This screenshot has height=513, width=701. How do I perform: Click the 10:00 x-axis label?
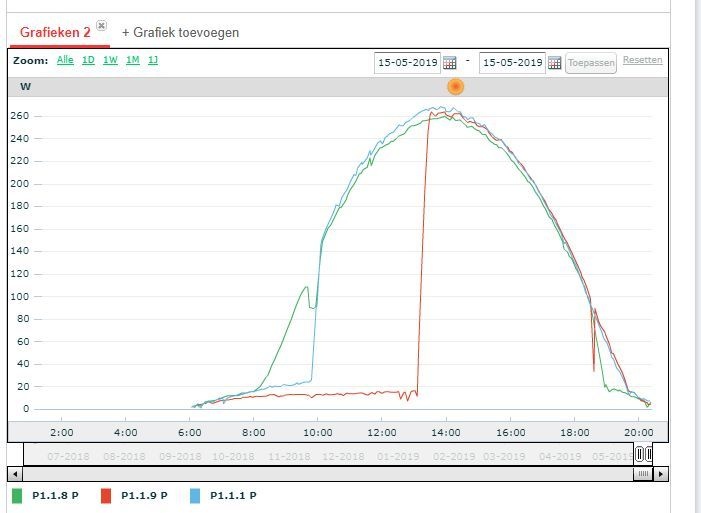[318, 433]
